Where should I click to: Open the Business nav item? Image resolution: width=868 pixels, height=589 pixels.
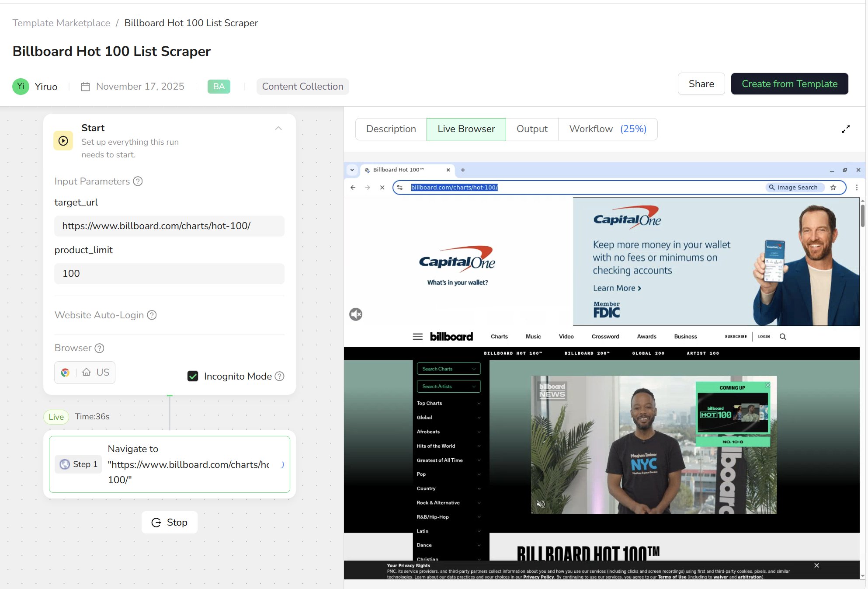(x=686, y=337)
